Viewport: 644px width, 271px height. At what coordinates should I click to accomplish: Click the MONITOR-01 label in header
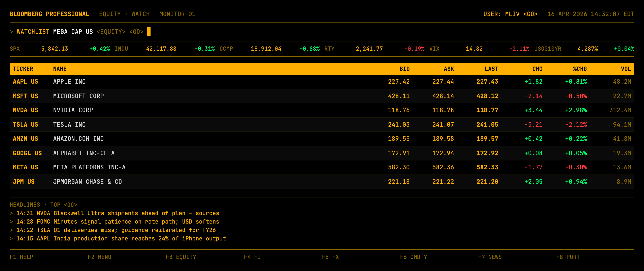[178, 14]
